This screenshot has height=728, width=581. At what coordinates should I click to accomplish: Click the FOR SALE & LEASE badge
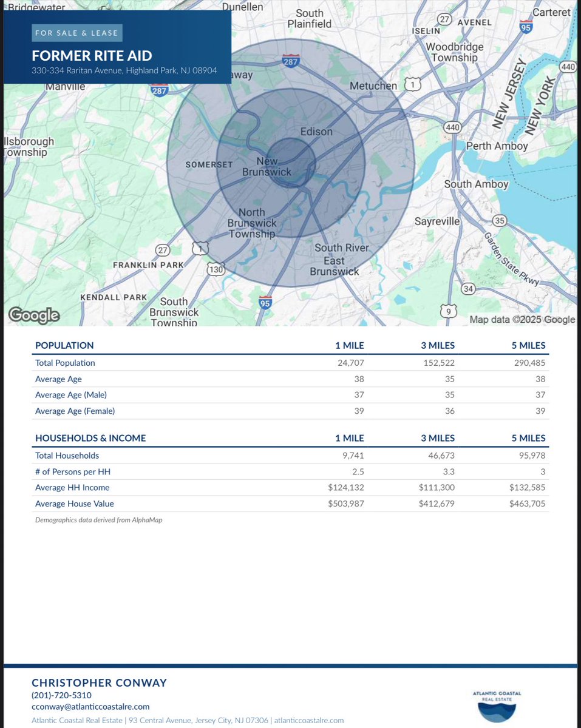tap(76, 33)
